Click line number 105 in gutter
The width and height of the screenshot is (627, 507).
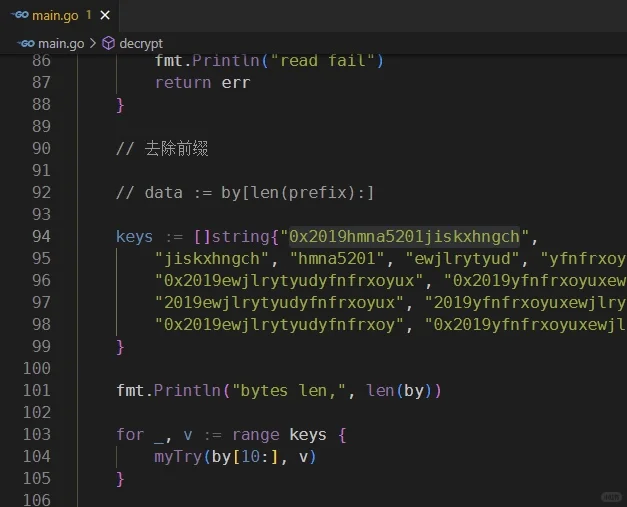37,478
